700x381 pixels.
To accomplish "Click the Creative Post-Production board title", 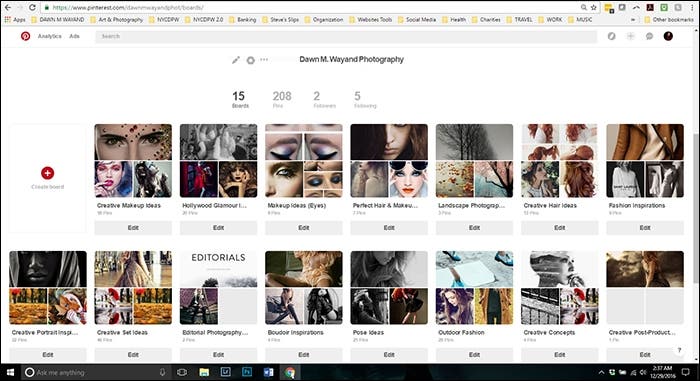I will [x=642, y=332].
